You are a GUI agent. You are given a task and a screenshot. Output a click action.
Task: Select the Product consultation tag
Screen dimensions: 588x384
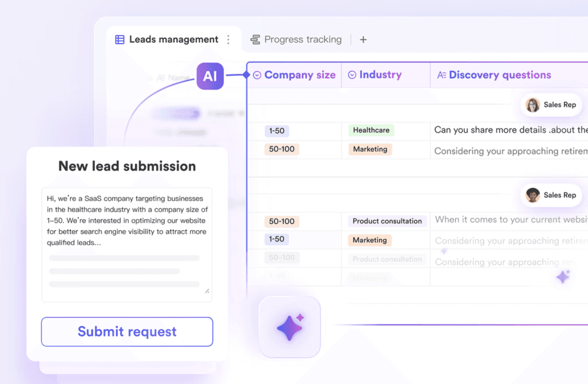[x=387, y=221]
